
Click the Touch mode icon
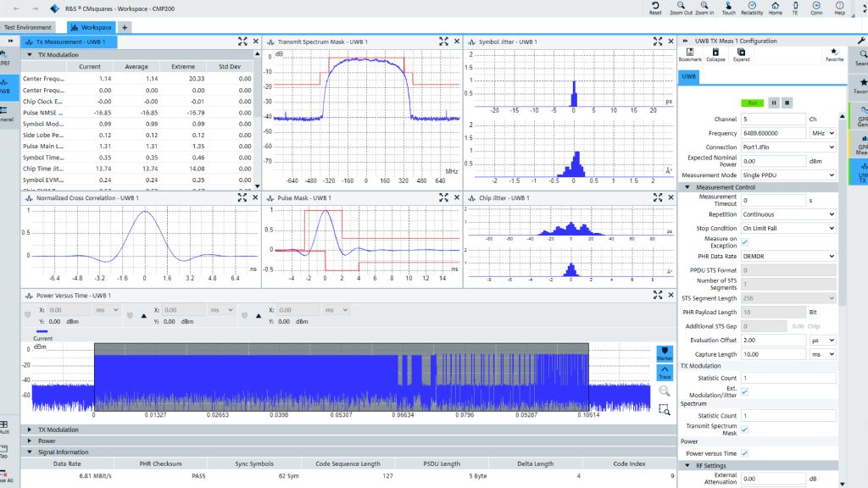coord(728,8)
